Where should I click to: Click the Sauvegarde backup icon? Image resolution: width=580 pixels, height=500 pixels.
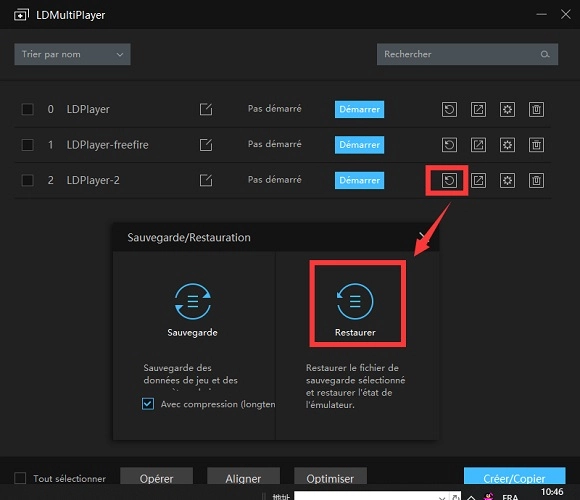[193, 301]
